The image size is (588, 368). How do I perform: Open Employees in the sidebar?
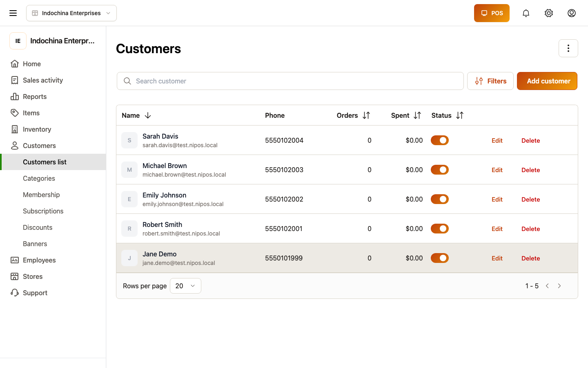pos(53,260)
